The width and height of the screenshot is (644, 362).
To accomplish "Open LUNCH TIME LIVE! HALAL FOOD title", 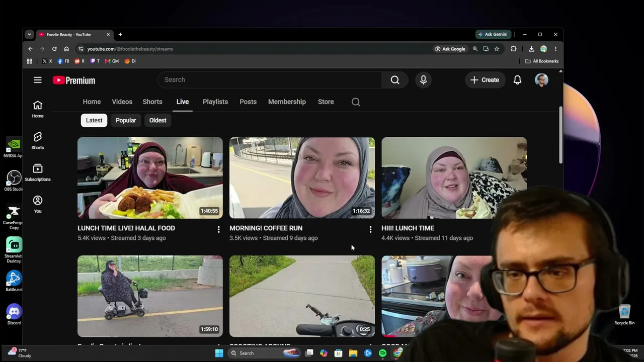I will point(126,228).
